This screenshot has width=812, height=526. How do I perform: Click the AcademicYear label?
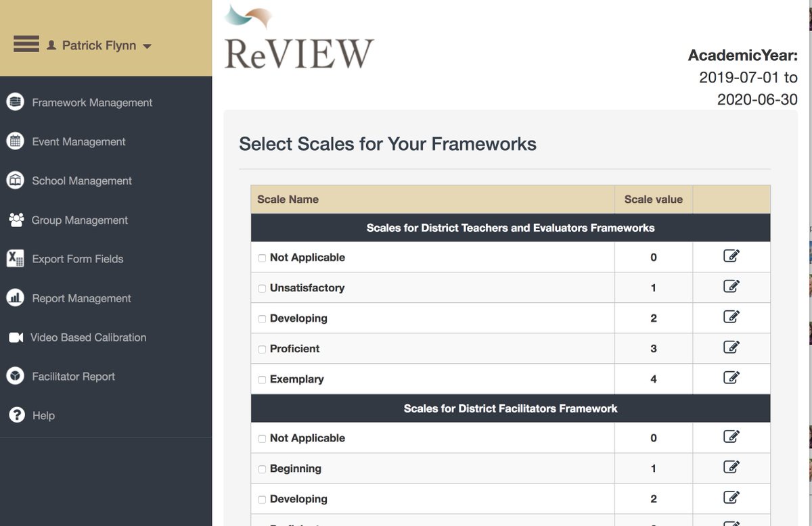(x=742, y=55)
